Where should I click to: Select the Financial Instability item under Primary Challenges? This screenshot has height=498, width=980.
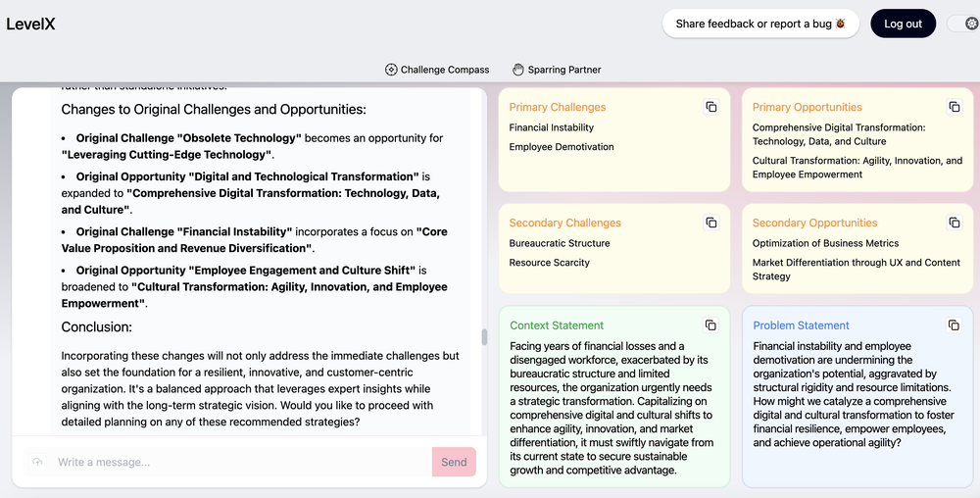pyautogui.click(x=551, y=127)
